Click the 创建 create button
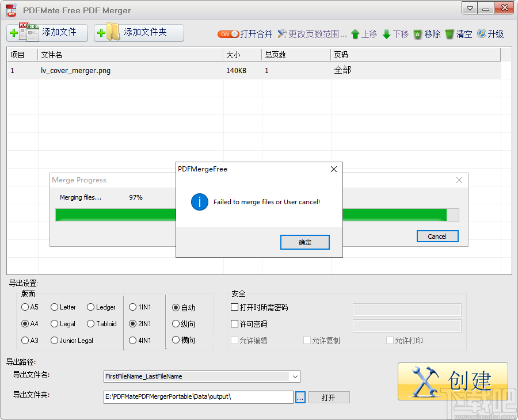 pyautogui.click(x=453, y=381)
